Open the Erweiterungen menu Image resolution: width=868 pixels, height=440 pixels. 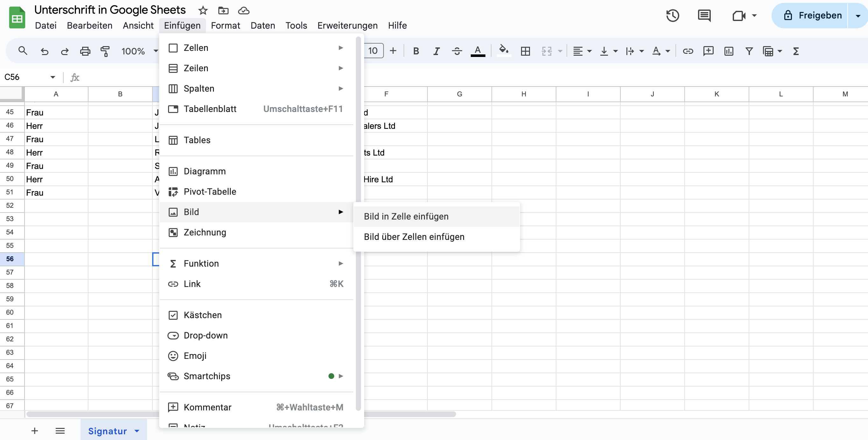point(347,25)
